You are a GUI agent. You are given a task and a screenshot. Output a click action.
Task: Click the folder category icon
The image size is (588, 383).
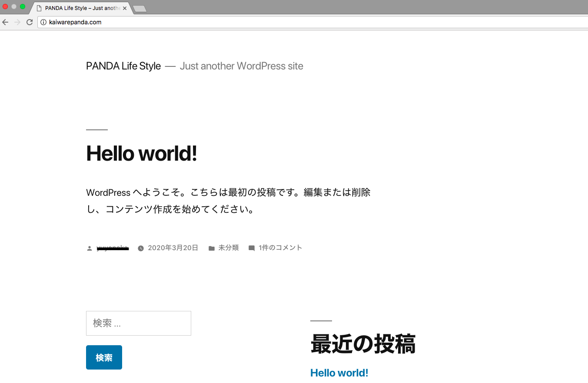point(211,248)
